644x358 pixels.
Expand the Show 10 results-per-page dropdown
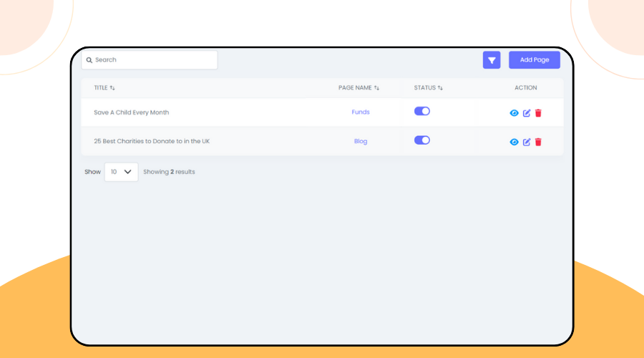click(121, 172)
